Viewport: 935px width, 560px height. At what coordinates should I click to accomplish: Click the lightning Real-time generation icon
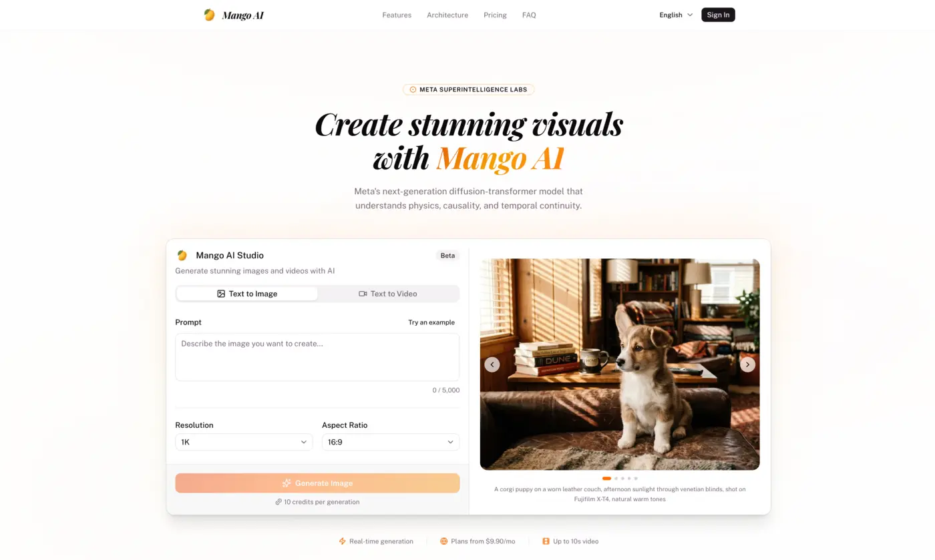tap(343, 541)
